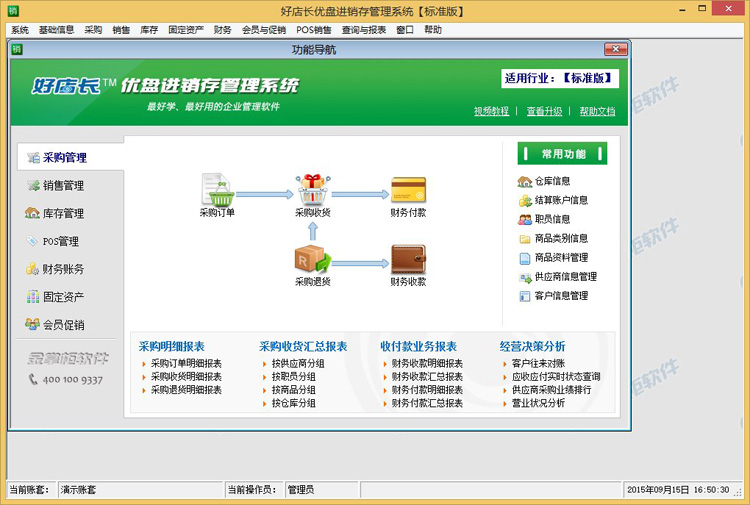
Task: Open 采购订单明细报表 report
Action: point(186,363)
